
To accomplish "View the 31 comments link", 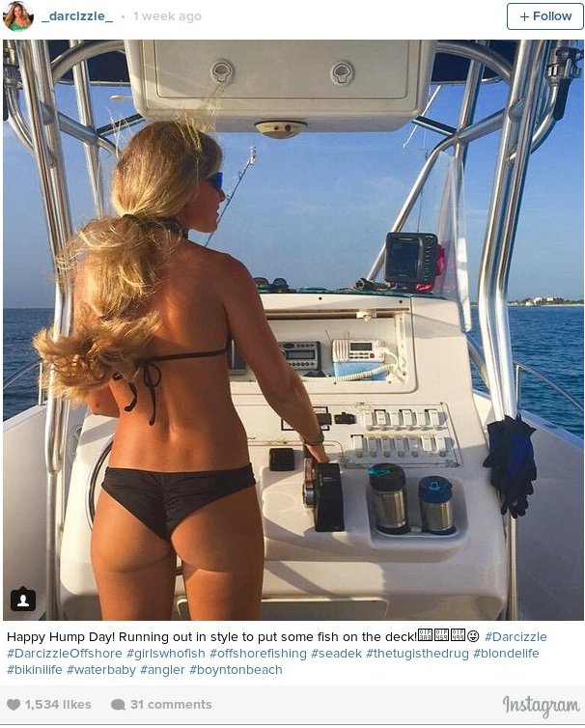I will click(171, 704).
